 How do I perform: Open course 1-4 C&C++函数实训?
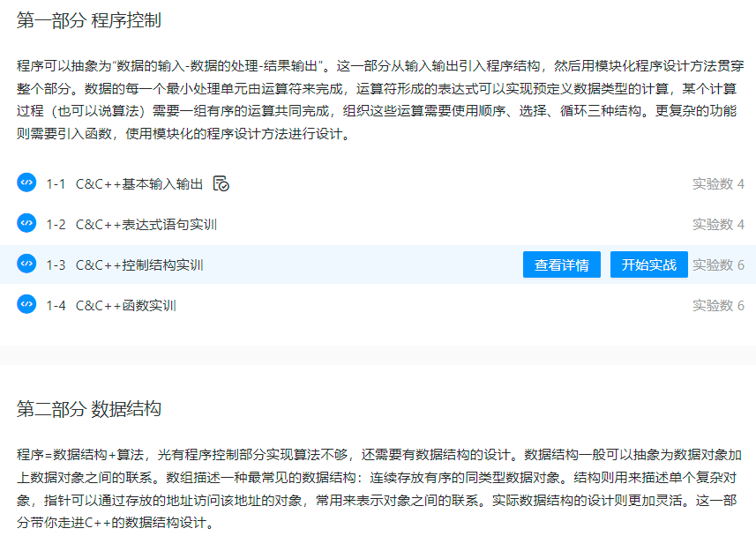(111, 306)
